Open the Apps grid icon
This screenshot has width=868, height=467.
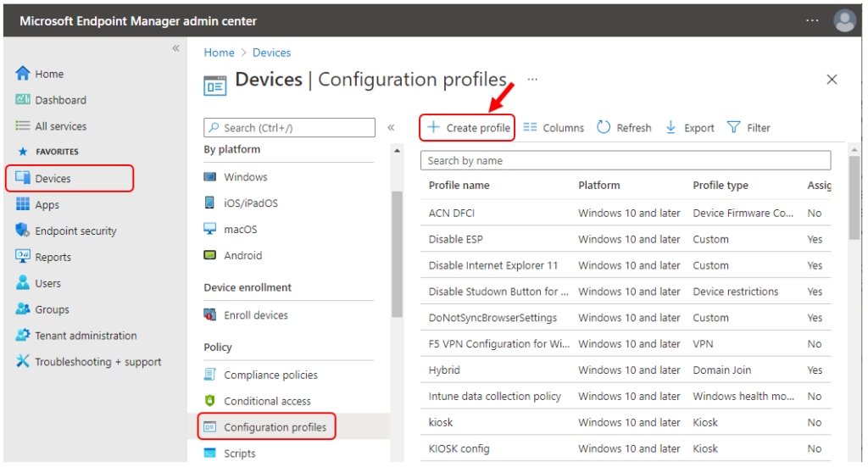(x=23, y=204)
